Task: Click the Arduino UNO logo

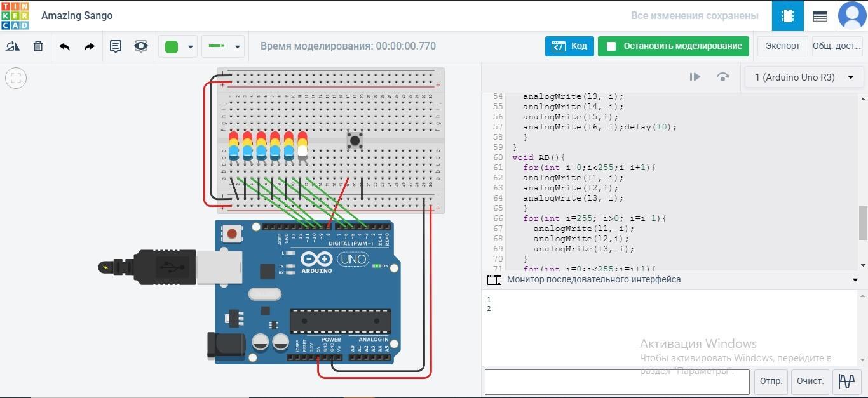Action: click(334, 261)
